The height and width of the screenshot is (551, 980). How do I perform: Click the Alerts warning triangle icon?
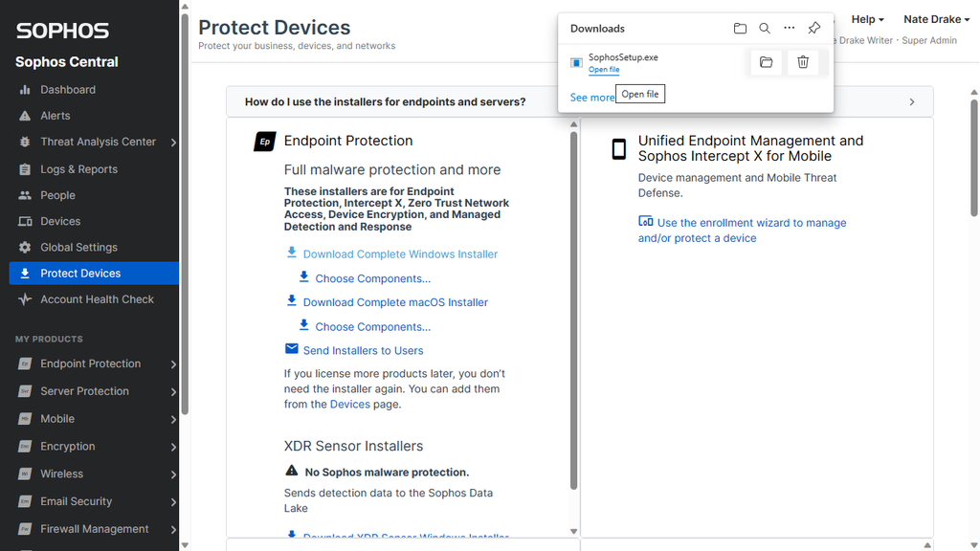[25, 116]
